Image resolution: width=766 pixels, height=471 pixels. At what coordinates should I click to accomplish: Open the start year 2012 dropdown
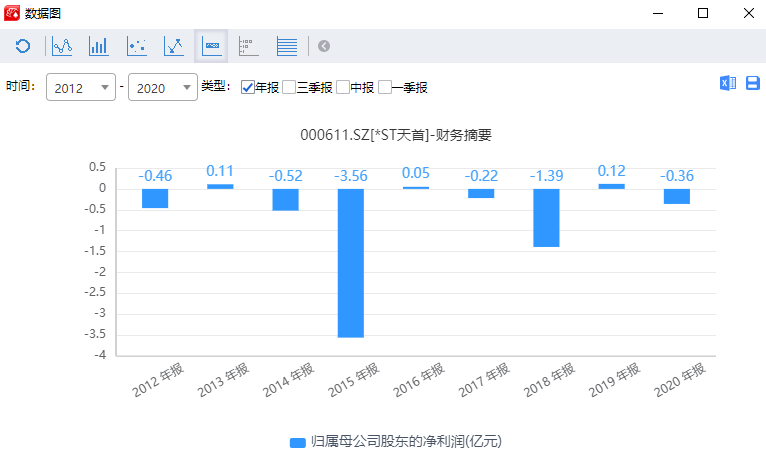[81, 88]
